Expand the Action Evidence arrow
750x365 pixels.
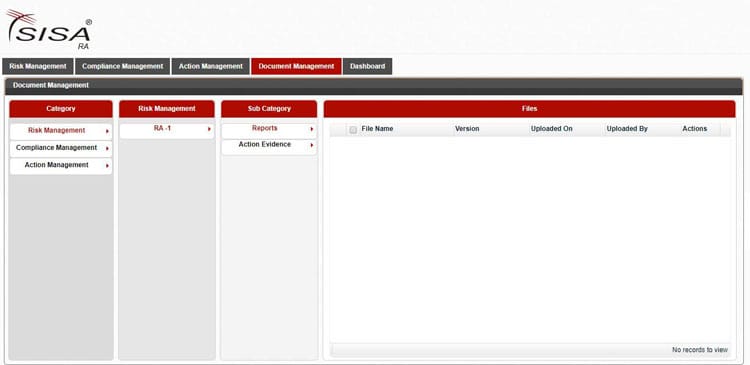tap(311, 145)
